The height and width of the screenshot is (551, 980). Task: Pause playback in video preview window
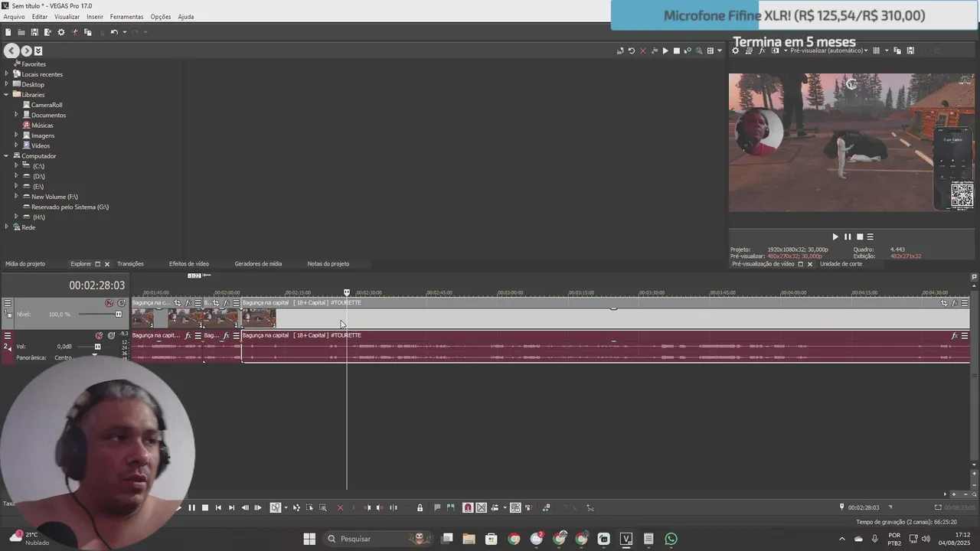point(848,236)
